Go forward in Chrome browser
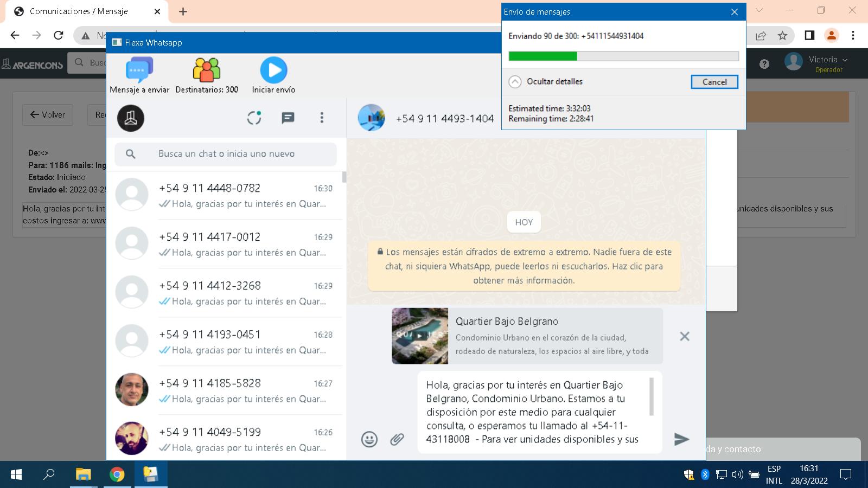The width and height of the screenshot is (868, 488). (x=36, y=35)
